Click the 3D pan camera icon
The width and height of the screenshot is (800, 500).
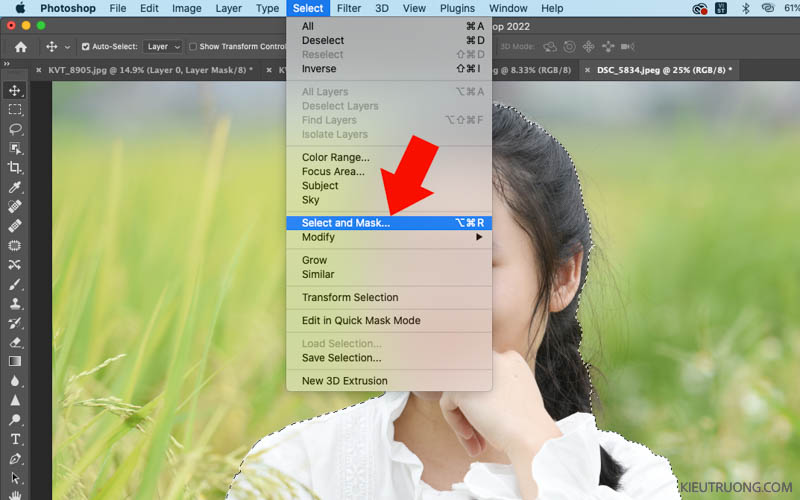coord(588,47)
